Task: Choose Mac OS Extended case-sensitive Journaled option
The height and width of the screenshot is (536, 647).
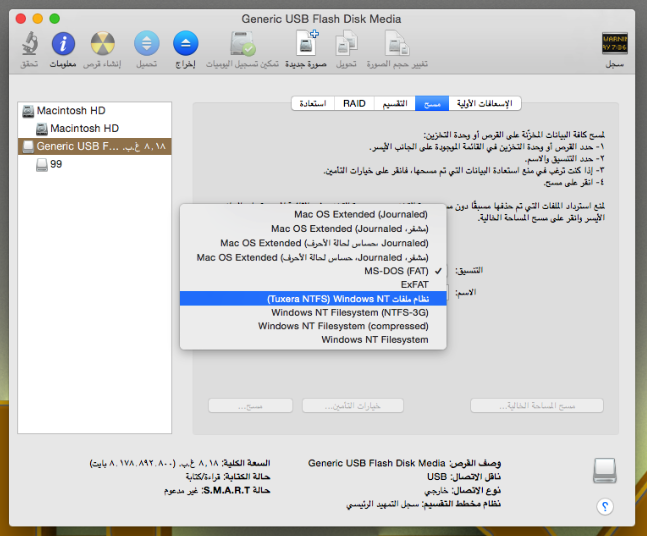Action: click(x=313, y=243)
